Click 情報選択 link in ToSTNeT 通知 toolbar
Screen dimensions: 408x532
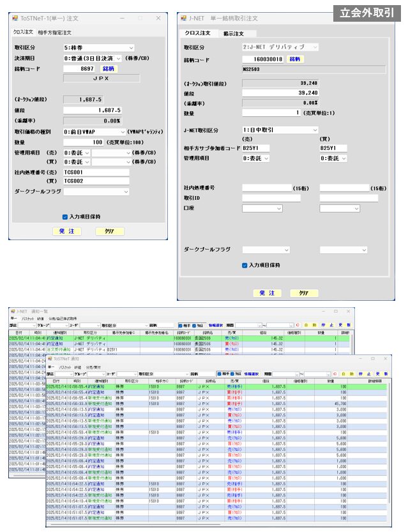(252, 374)
